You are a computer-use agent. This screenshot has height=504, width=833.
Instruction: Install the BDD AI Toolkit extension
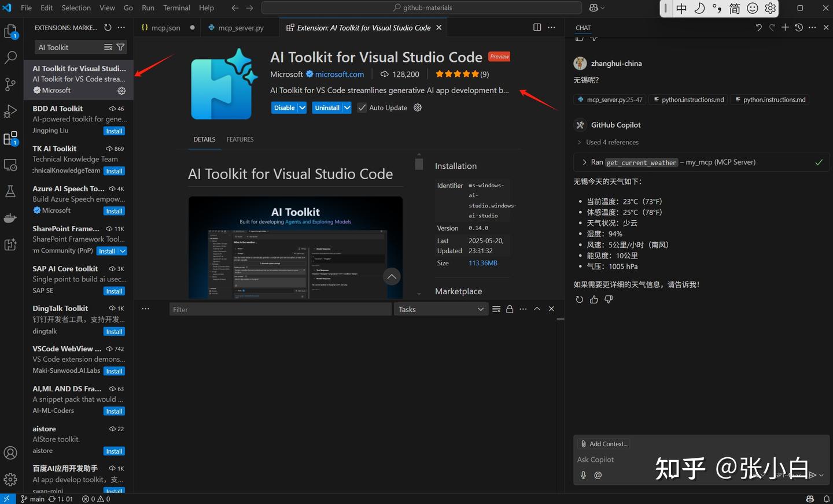[114, 131]
